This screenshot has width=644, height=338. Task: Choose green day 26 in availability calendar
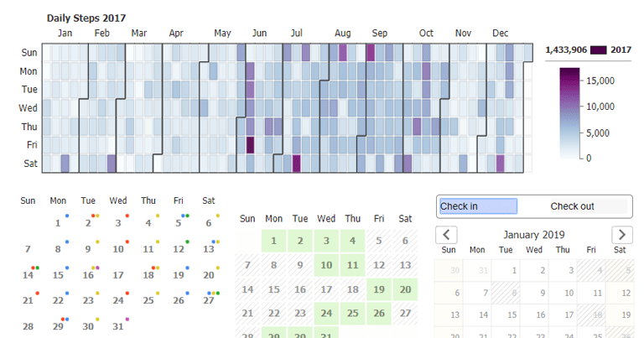pos(379,313)
